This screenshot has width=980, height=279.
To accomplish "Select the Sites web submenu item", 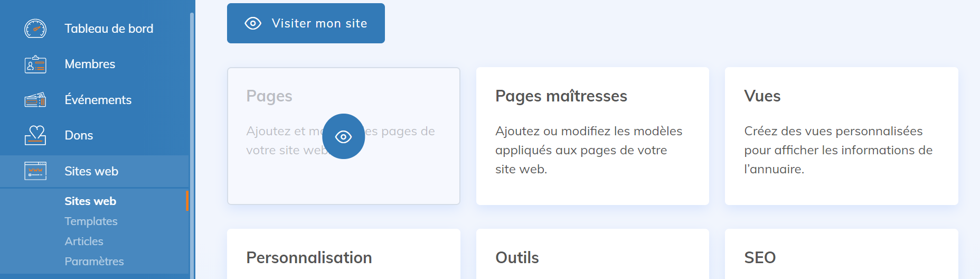I will click(x=90, y=201).
